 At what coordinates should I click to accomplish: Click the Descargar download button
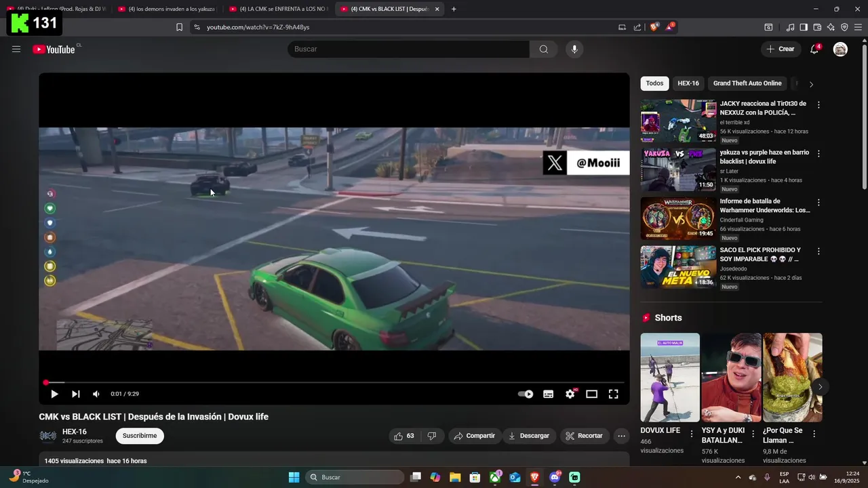(529, 436)
